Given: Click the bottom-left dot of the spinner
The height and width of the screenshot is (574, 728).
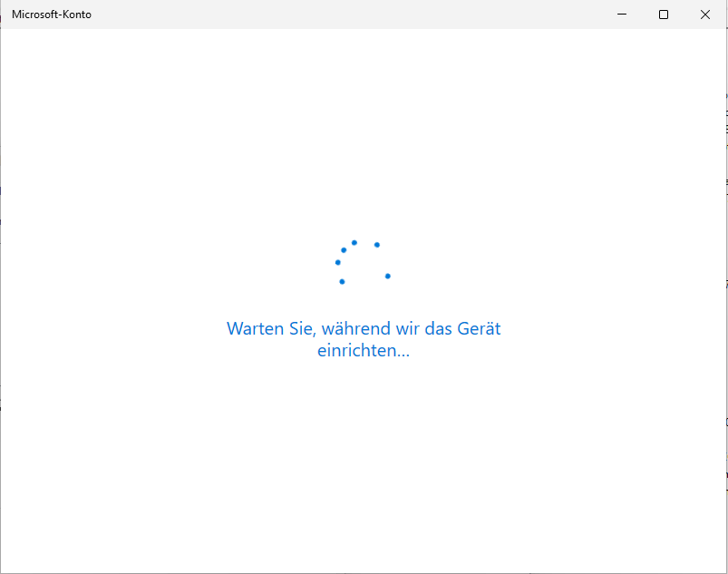Looking at the screenshot, I should [x=342, y=281].
